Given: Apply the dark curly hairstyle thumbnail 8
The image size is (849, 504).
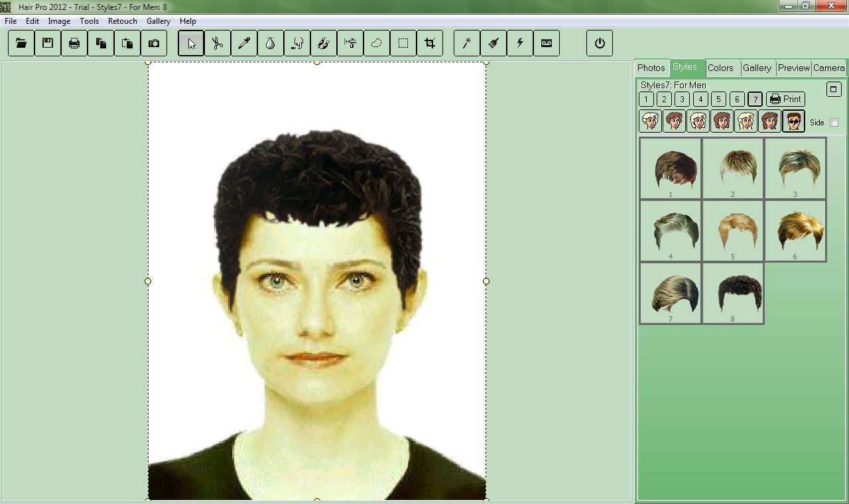Looking at the screenshot, I should tap(733, 293).
